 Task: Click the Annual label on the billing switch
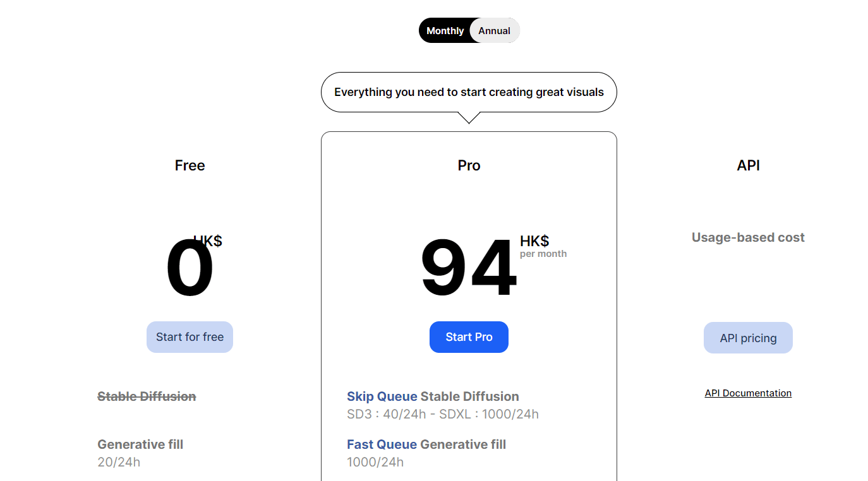pyautogui.click(x=494, y=30)
